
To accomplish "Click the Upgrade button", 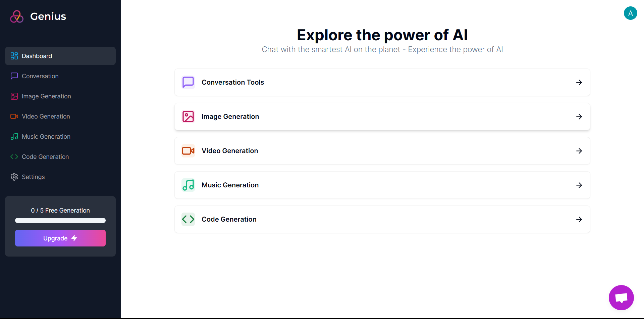I will pyautogui.click(x=60, y=238).
